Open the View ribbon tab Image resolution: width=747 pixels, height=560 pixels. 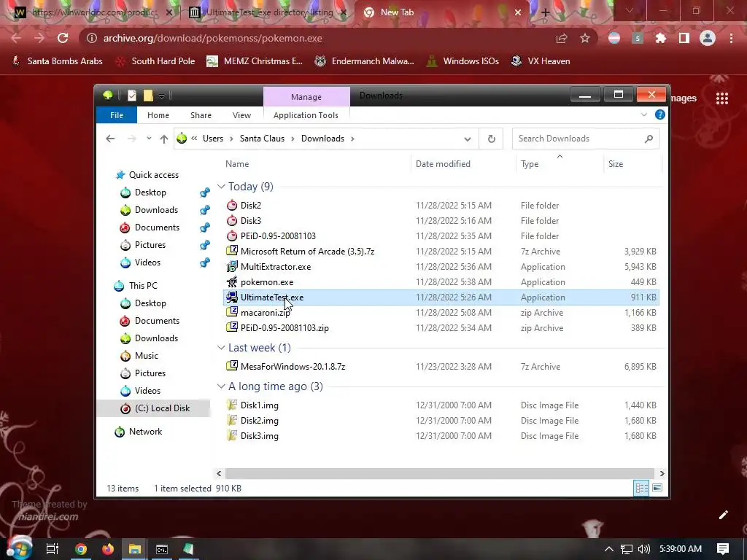(241, 115)
